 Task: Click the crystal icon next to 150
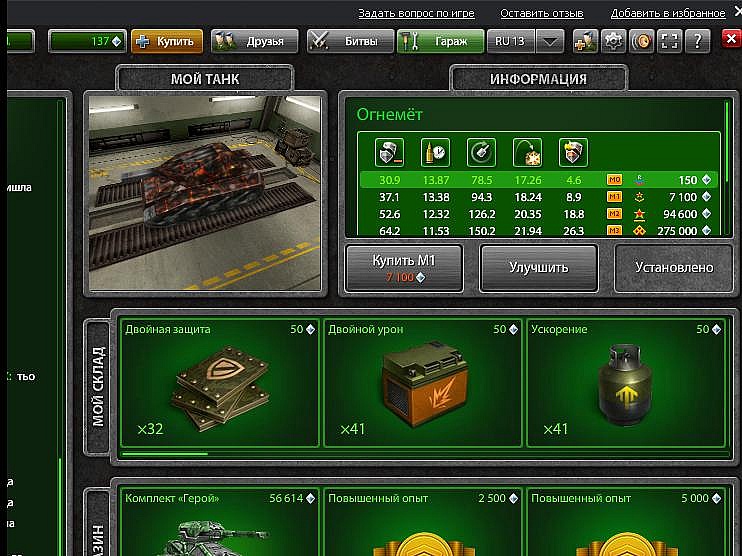coord(707,180)
